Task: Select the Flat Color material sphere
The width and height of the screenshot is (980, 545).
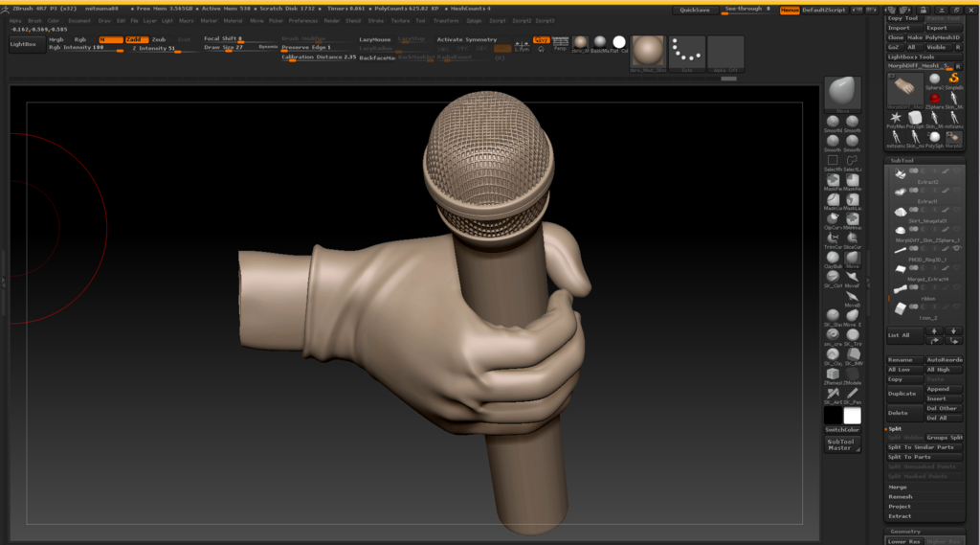Action: [619, 42]
